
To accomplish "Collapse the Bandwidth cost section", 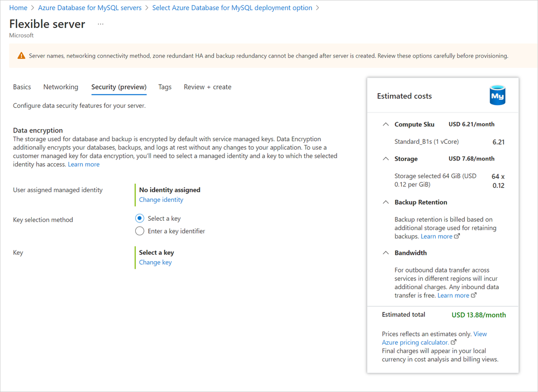I will [385, 253].
